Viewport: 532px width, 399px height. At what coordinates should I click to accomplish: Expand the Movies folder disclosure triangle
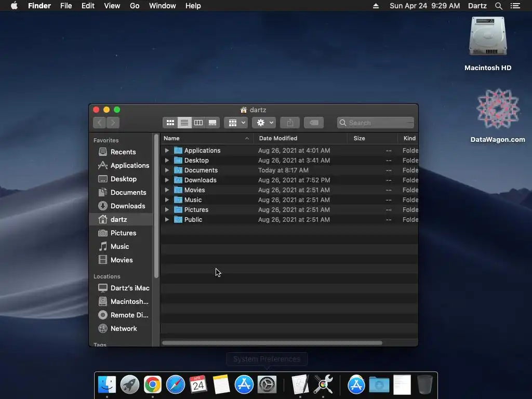(x=167, y=190)
